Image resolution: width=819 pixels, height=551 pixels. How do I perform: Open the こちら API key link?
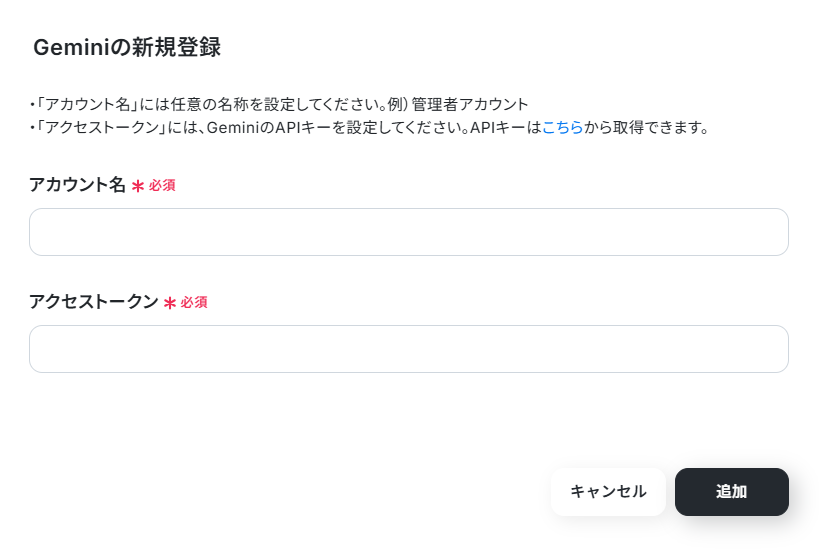pos(562,127)
